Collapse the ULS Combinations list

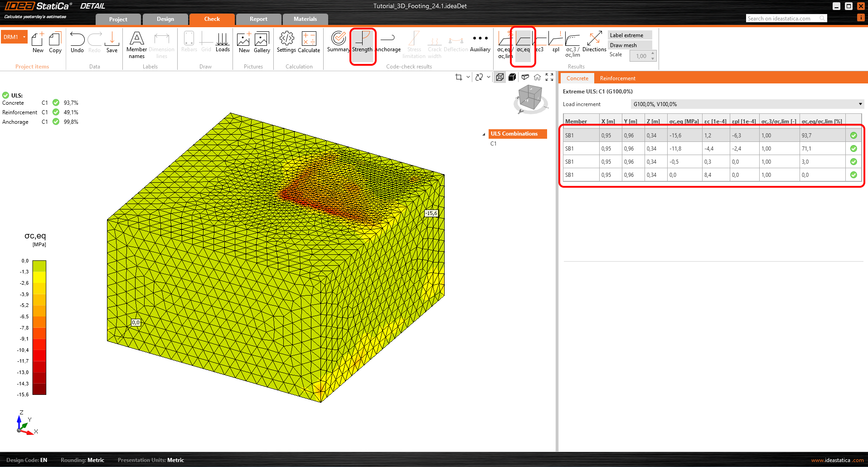tap(484, 134)
